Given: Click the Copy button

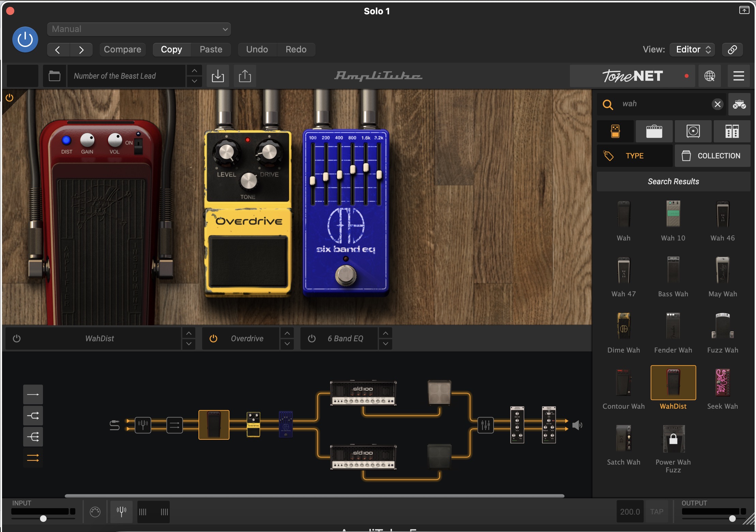Looking at the screenshot, I should 171,50.
